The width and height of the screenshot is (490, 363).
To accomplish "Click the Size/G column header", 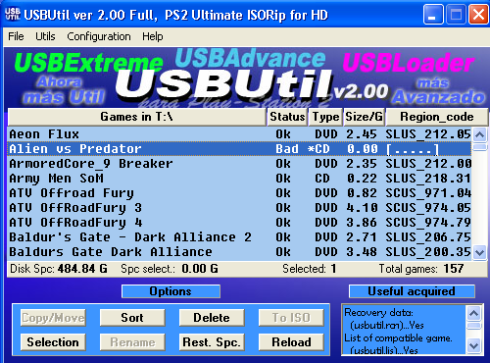I will coord(364,117).
